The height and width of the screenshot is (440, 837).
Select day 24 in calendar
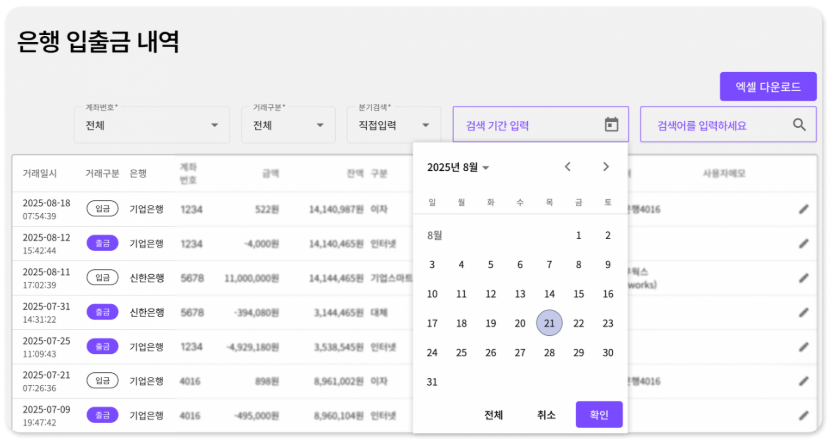[432, 352]
